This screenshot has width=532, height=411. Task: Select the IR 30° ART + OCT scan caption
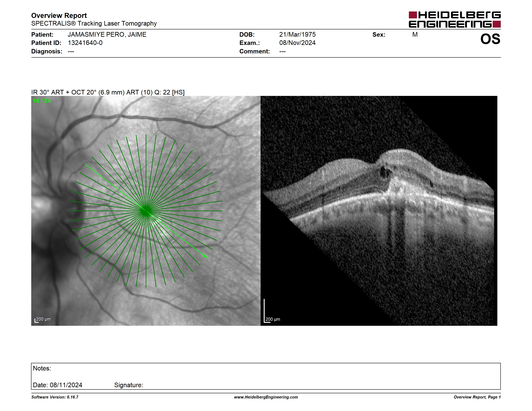[x=108, y=92]
